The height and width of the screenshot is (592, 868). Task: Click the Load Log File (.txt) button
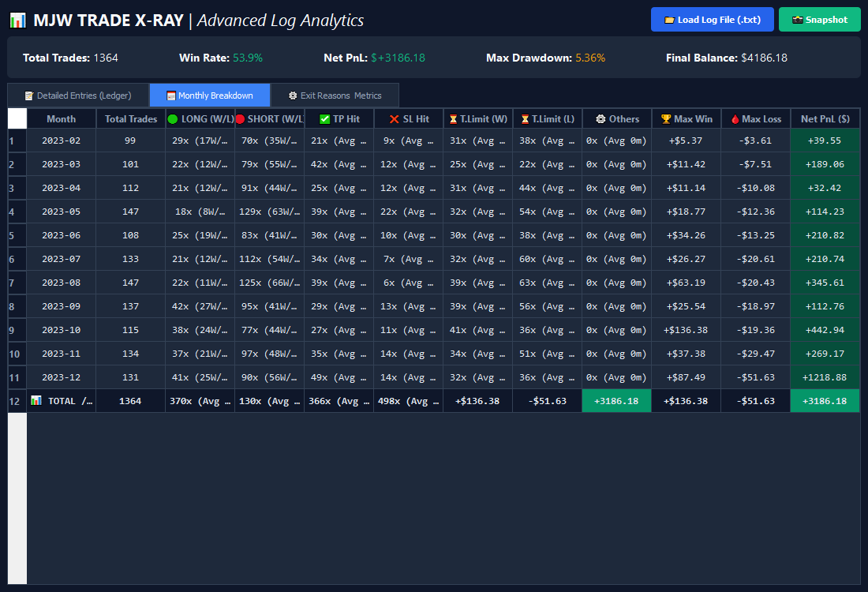click(713, 20)
